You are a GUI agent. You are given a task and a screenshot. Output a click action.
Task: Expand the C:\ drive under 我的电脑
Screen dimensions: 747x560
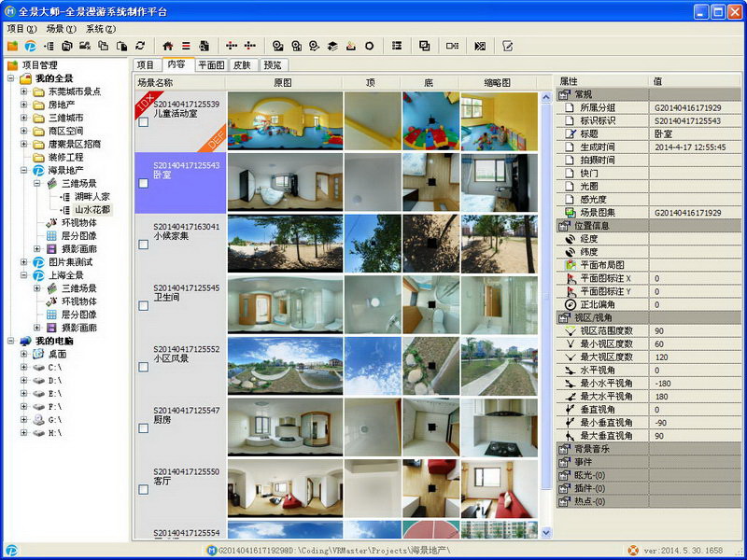(x=23, y=368)
